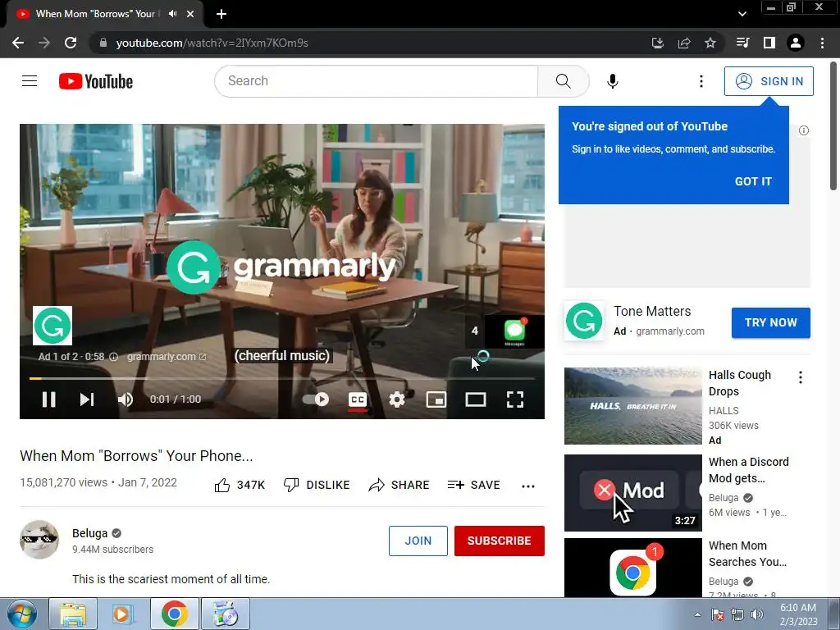840x630 pixels.
Task: Open a new tab with plus button
Action: tap(221, 14)
